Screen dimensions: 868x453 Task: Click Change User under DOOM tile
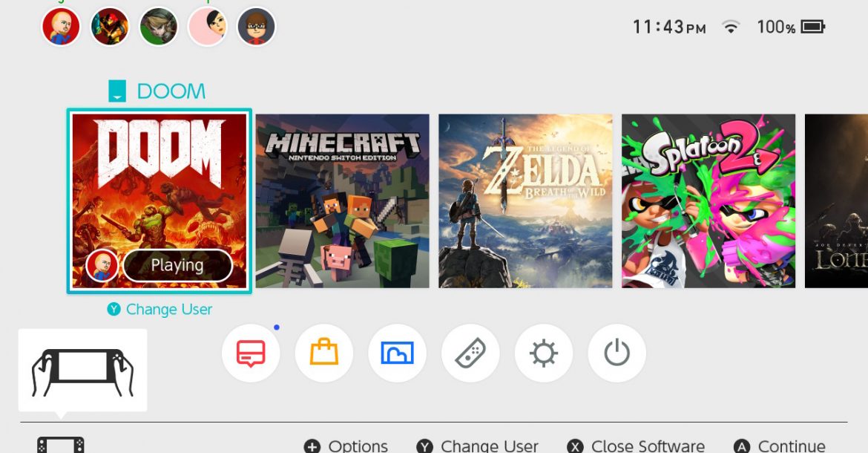pos(160,310)
